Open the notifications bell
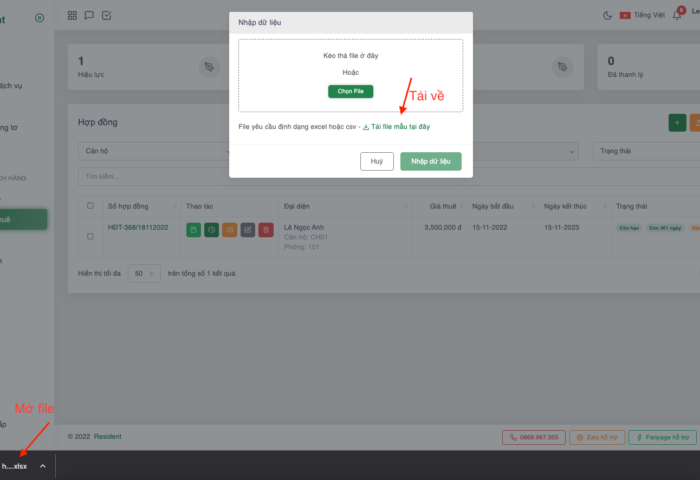The image size is (700, 480). pyautogui.click(x=677, y=16)
